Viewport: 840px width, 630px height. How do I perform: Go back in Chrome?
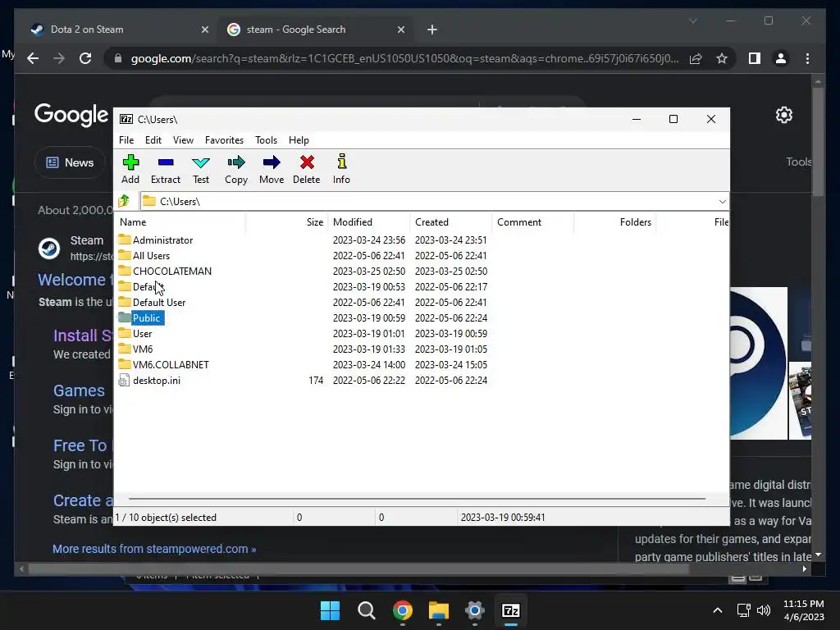point(33,58)
